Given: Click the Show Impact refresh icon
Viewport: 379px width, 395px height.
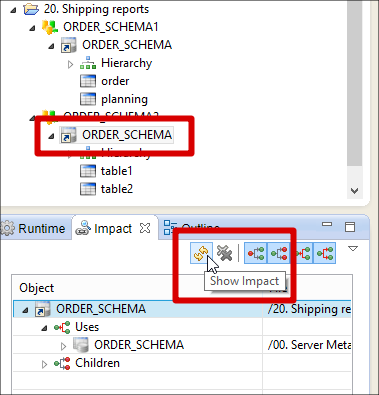Looking at the screenshot, I should [x=201, y=253].
